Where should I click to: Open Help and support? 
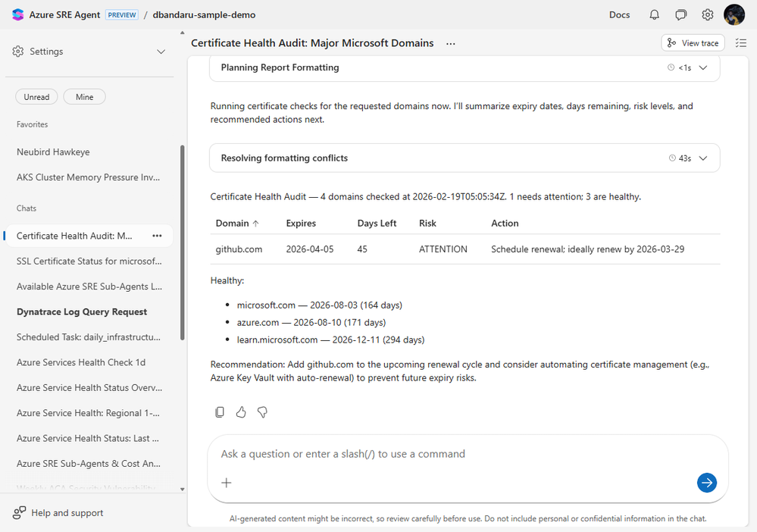pyautogui.click(x=58, y=513)
